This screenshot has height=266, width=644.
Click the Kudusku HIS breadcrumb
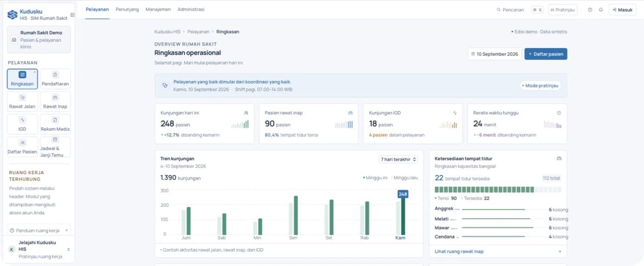pyautogui.click(x=168, y=32)
